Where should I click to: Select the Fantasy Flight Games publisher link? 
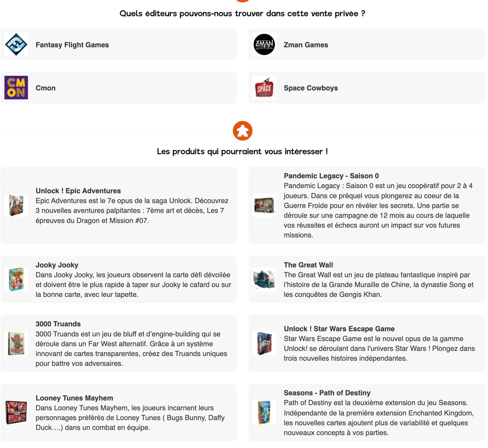(x=72, y=45)
